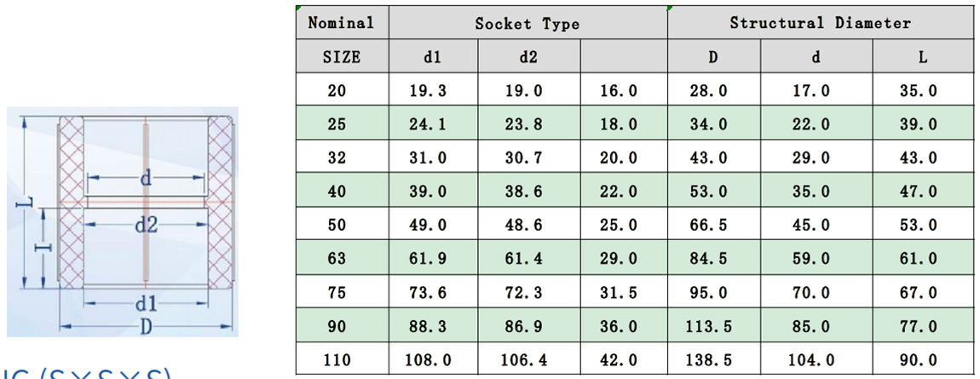Select the 113.5 cell in row 90
The height and width of the screenshot is (379, 980).
(x=713, y=327)
